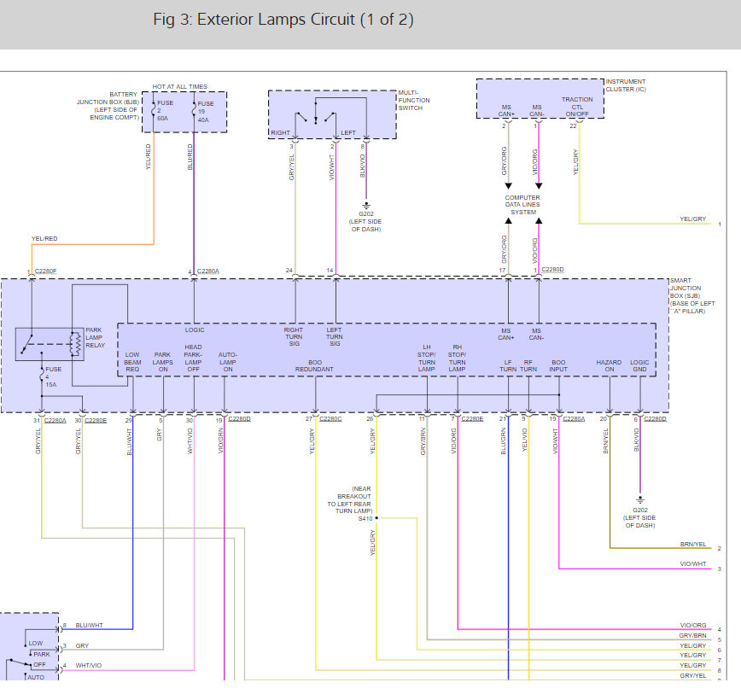Click the 'TRACTION CTL ON/OFF' label
The image size is (741, 700).
577,107
